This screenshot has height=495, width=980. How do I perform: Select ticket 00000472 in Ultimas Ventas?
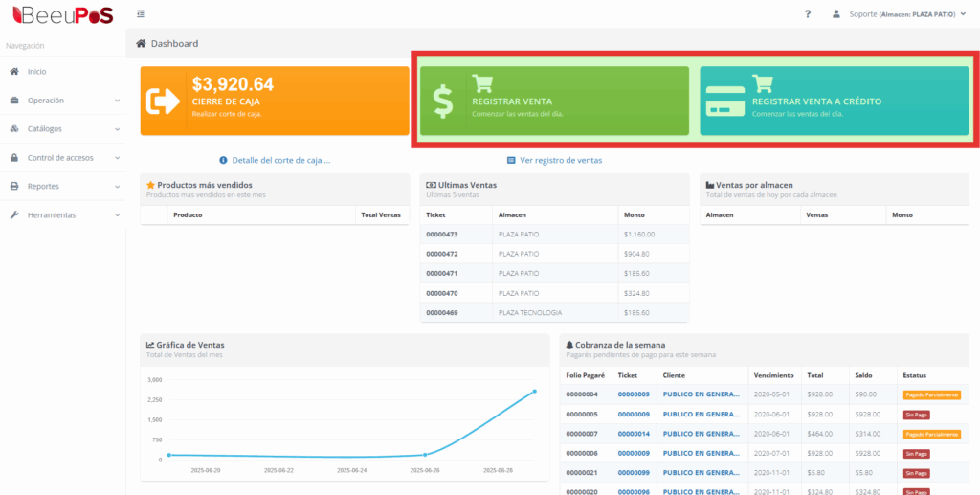coord(442,254)
